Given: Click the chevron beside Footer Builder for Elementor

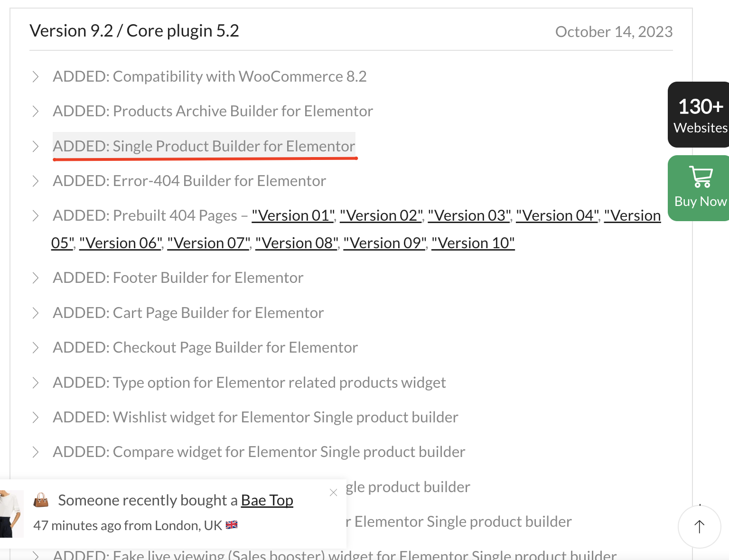Looking at the screenshot, I should point(36,278).
